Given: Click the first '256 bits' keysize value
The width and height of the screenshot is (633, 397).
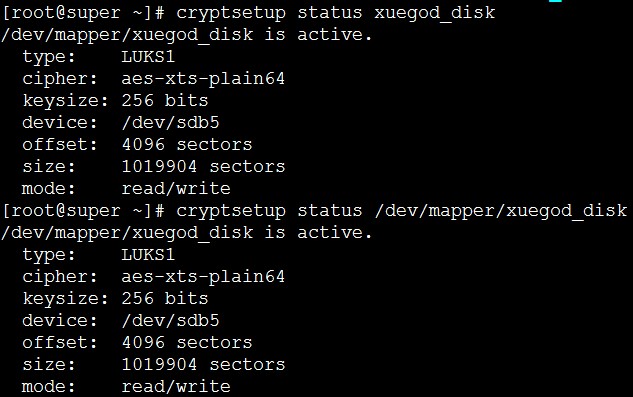Looking at the screenshot, I should [x=165, y=101].
